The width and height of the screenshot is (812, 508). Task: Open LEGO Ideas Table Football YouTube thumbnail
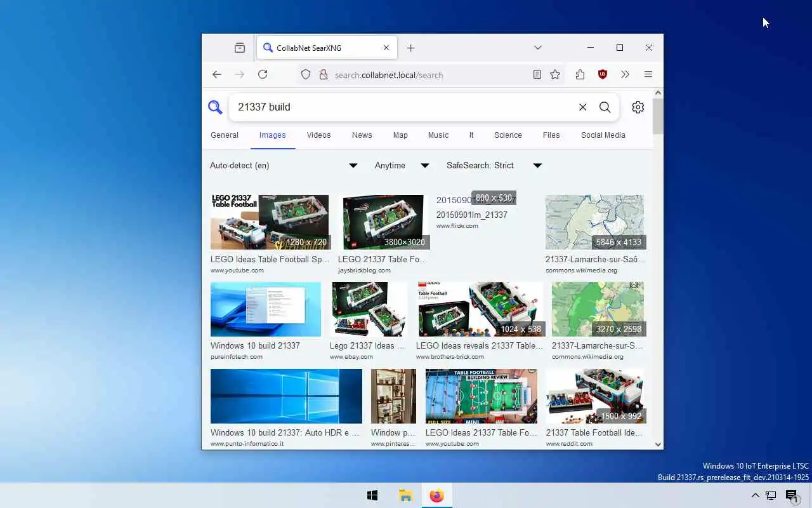270,222
